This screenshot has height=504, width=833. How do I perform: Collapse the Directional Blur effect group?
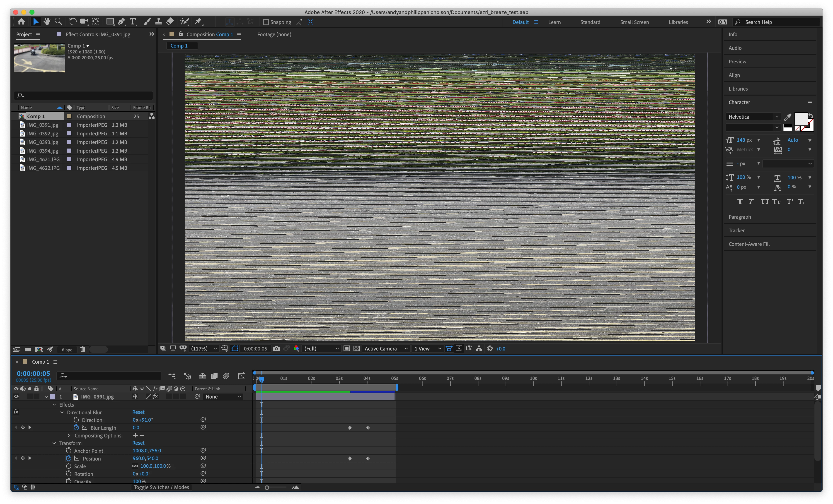[62, 413]
